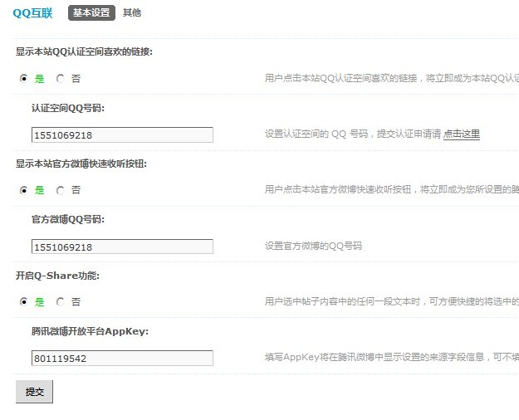This screenshot has height=420, width=519.
Task: Focus the 认证空间QQ号码 input field
Action: 122,135
